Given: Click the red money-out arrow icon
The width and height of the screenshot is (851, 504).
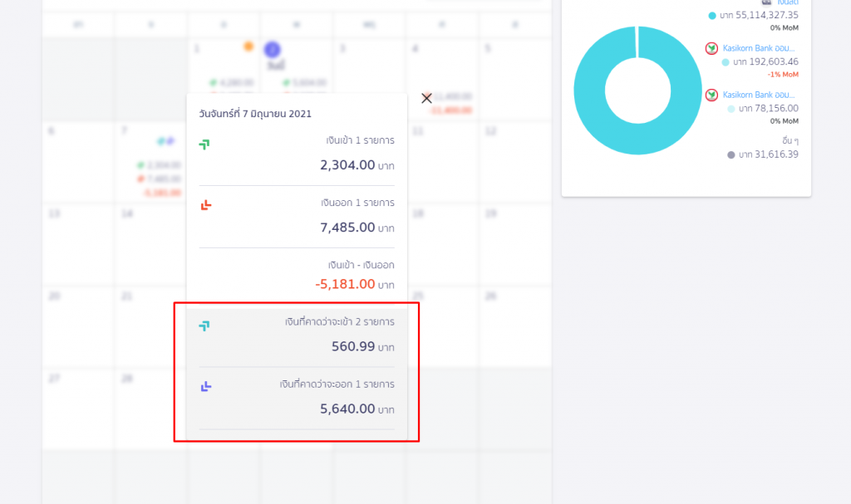Looking at the screenshot, I should (x=206, y=205).
